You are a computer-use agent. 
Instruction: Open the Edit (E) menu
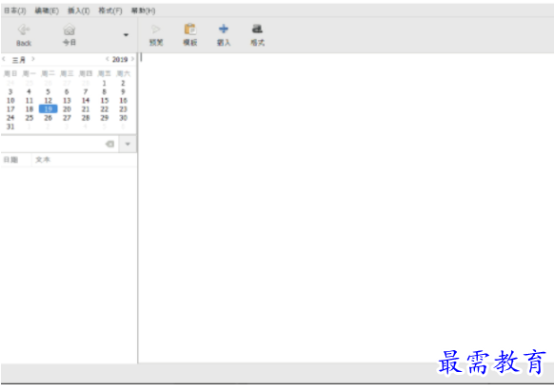[47, 10]
